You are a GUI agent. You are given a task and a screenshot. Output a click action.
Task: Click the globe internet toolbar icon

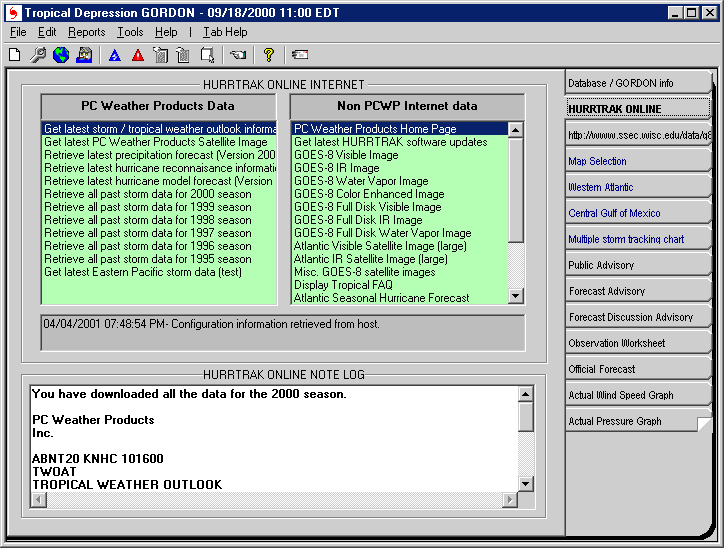click(x=61, y=55)
